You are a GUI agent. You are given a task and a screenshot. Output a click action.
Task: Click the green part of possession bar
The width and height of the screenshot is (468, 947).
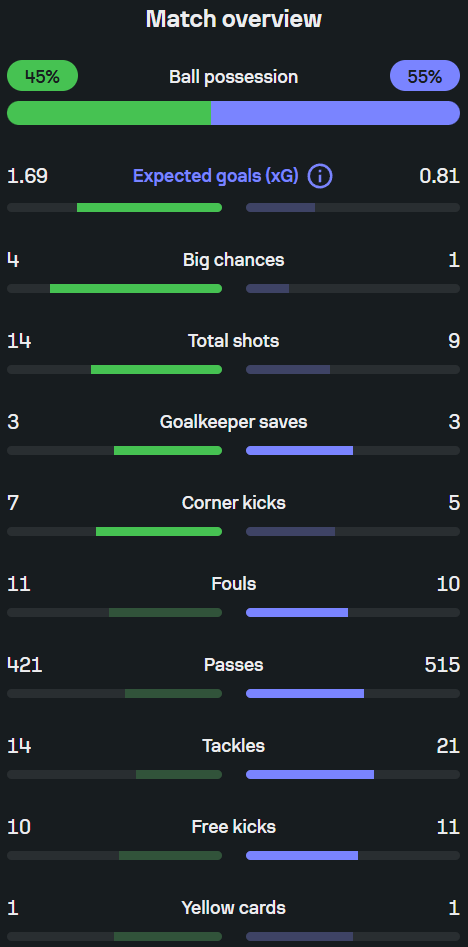109,113
